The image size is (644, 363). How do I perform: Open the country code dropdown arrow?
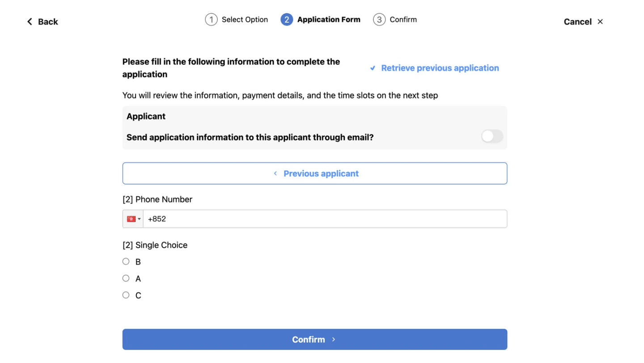139,219
